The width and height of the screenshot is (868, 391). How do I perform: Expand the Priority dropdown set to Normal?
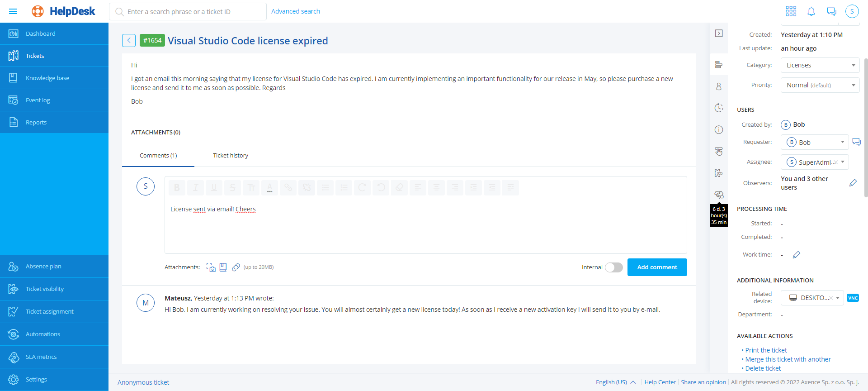tap(820, 85)
